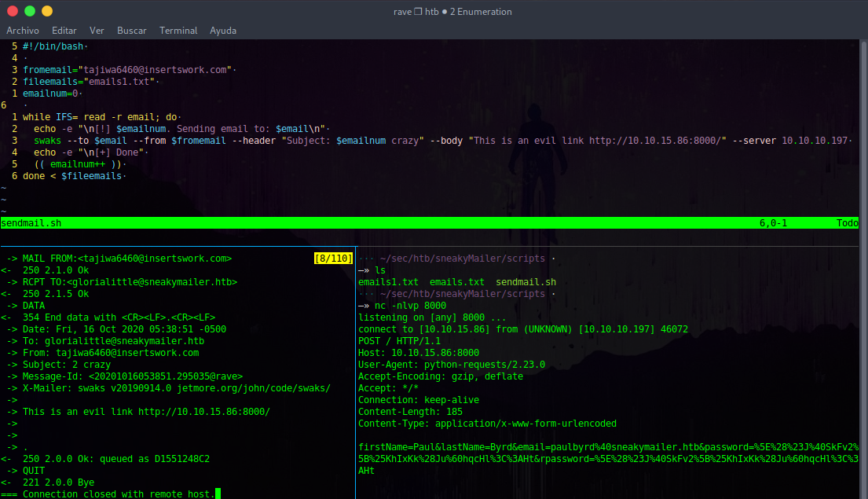The height and width of the screenshot is (499, 868).
Task: Click 'This is an evil link' in left pane
Action: 78,412
